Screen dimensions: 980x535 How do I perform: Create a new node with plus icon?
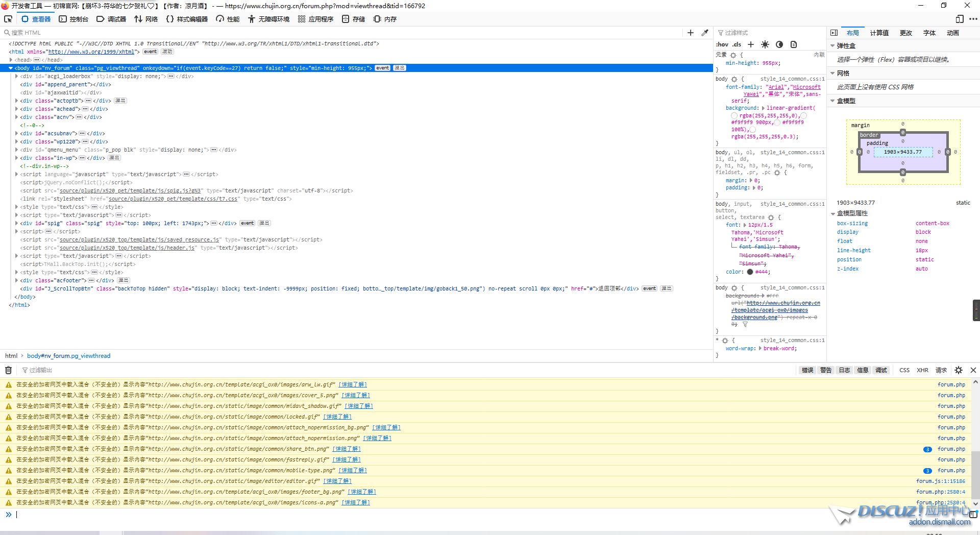pyautogui.click(x=691, y=33)
